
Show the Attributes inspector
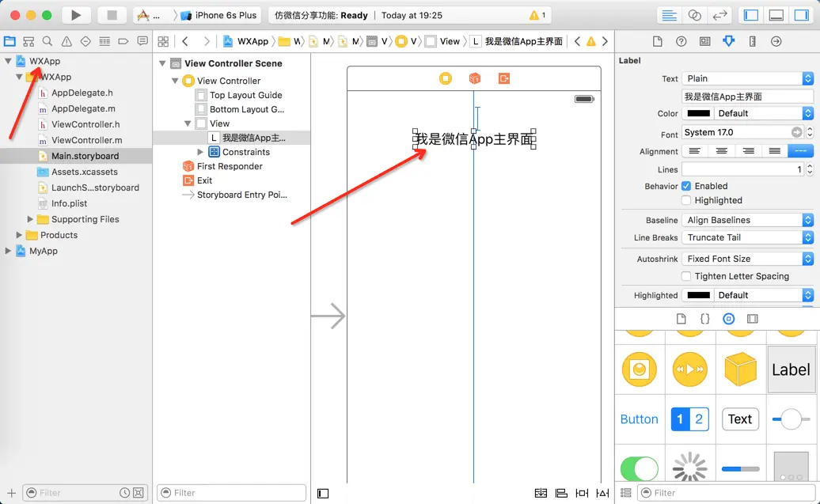pos(728,41)
